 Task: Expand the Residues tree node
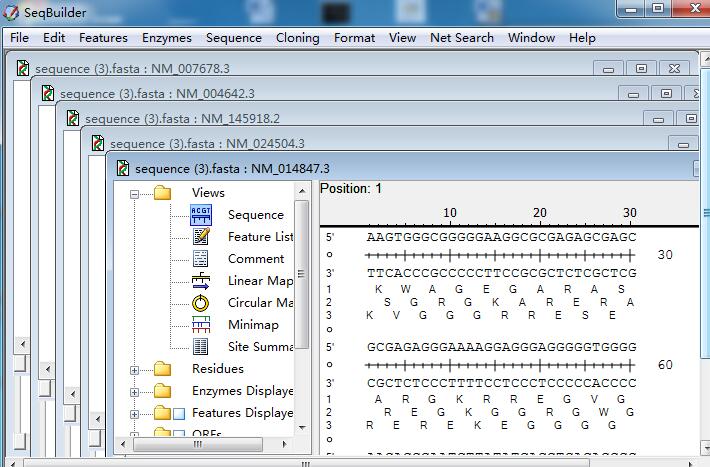134,369
